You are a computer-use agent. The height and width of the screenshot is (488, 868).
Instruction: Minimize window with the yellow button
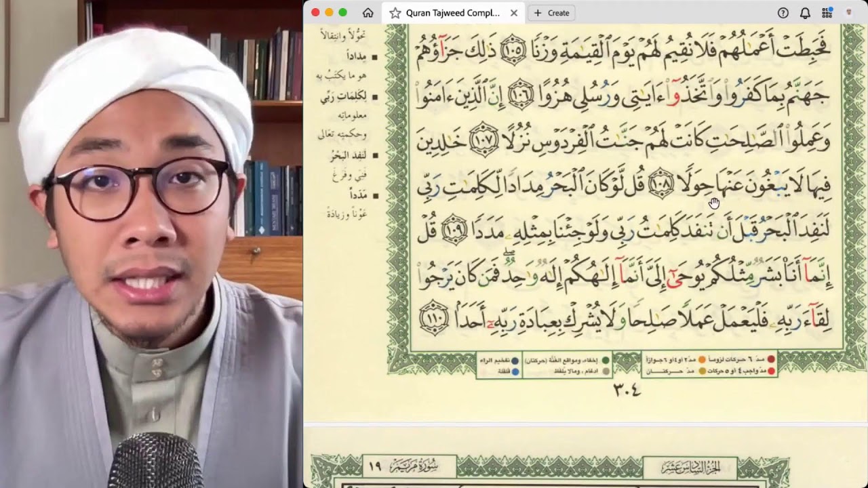(329, 12)
